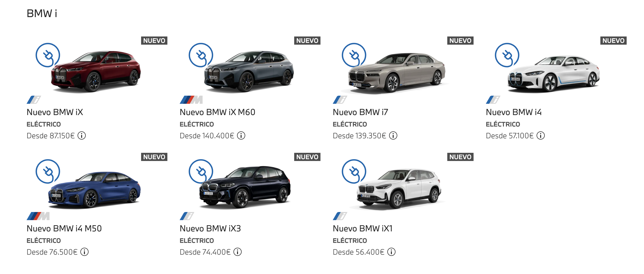Image resolution: width=644 pixels, height=274 pixels.
Task: Select the Nuevo BMW i7 title
Action: pos(360,112)
